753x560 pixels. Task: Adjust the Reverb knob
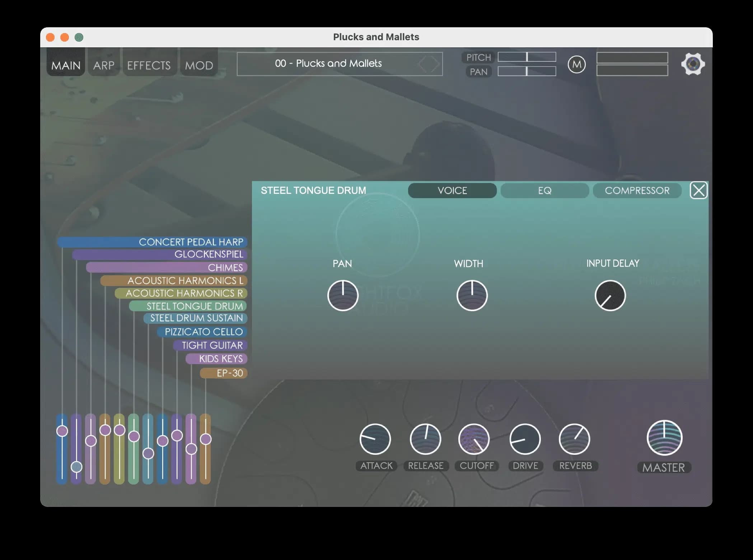pyautogui.click(x=575, y=439)
